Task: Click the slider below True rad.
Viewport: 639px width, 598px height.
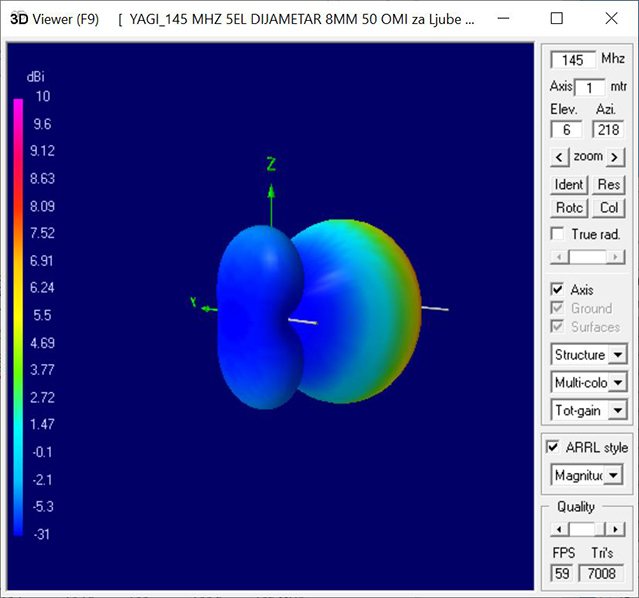Action: pyautogui.click(x=587, y=257)
